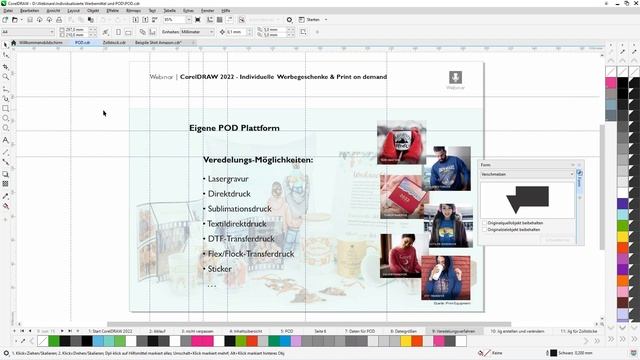
Task: Select the Pick tool in the toolbox
Action: coord(5,45)
